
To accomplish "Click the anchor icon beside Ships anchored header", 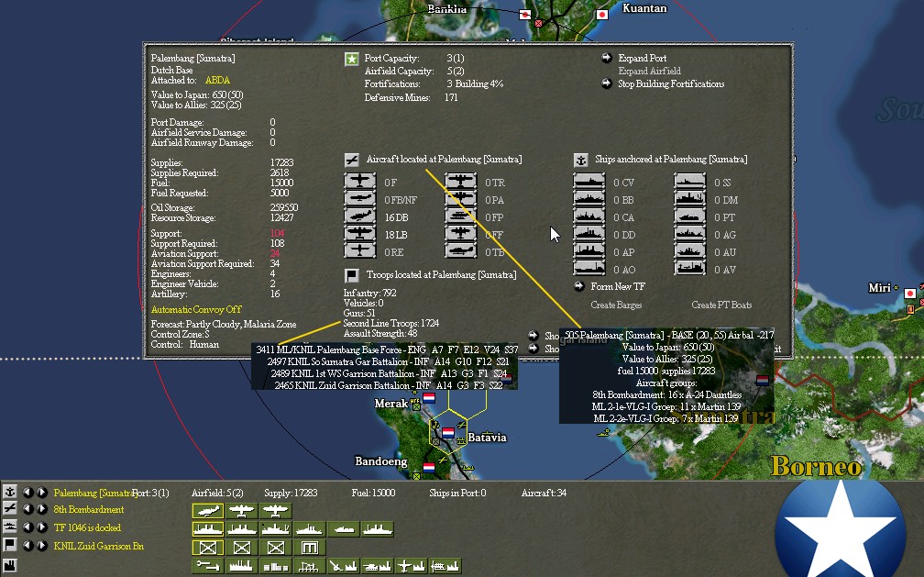I will click(x=580, y=160).
